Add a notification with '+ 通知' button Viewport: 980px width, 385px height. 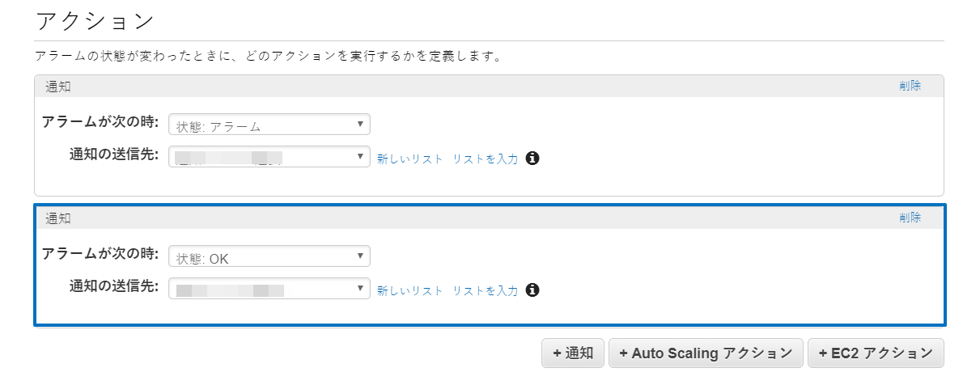click(573, 353)
